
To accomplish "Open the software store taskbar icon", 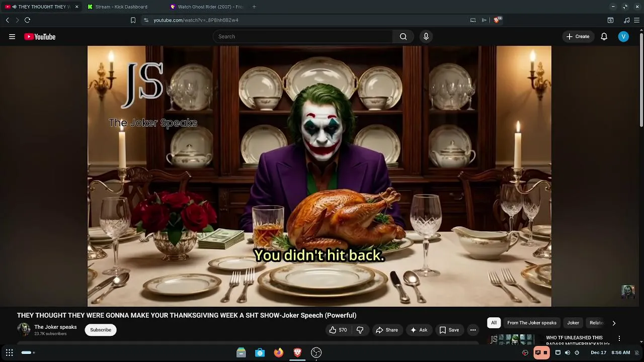I will (x=260, y=352).
